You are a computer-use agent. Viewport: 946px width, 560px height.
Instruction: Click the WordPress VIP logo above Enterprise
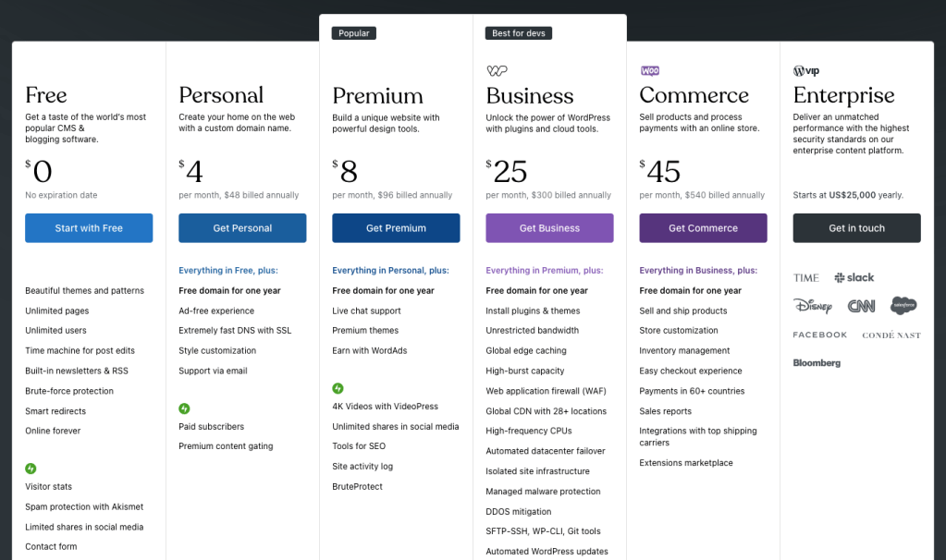805,71
